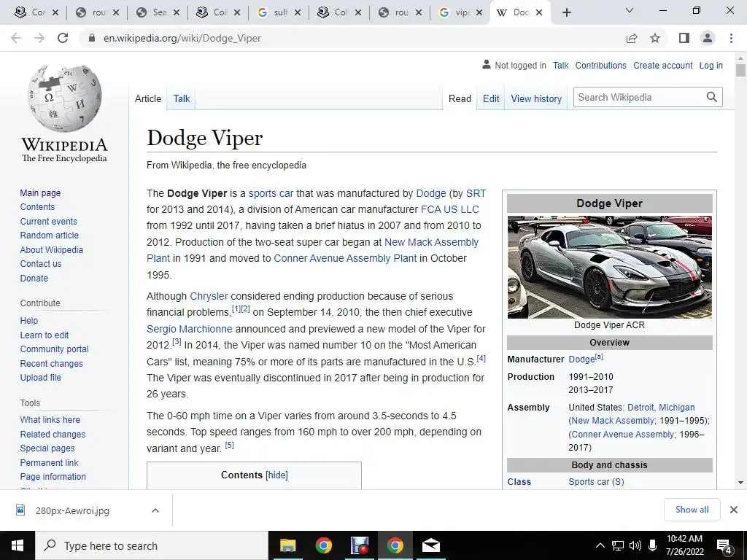
Task: Launch File Explorer from the taskbar
Action: (287, 545)
